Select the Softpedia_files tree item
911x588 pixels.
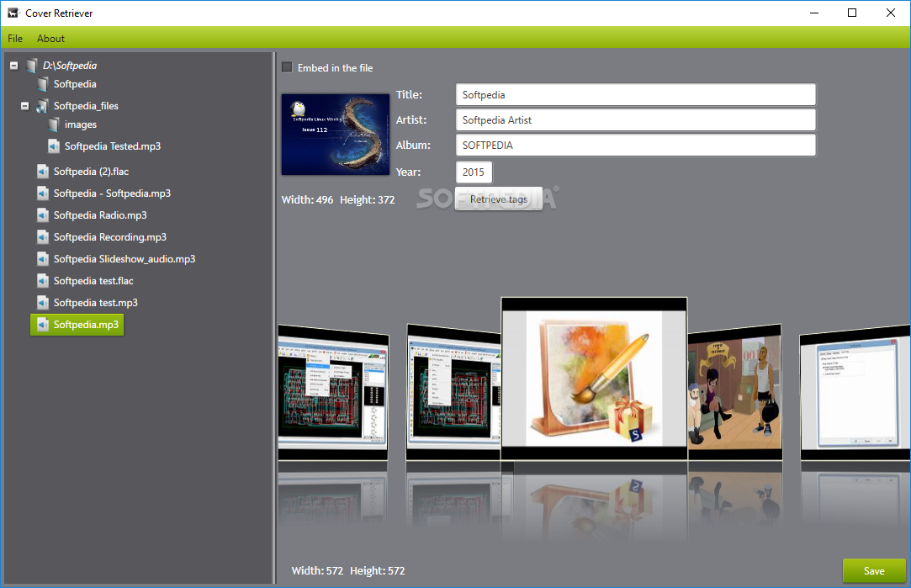click(x=86, y=106)
